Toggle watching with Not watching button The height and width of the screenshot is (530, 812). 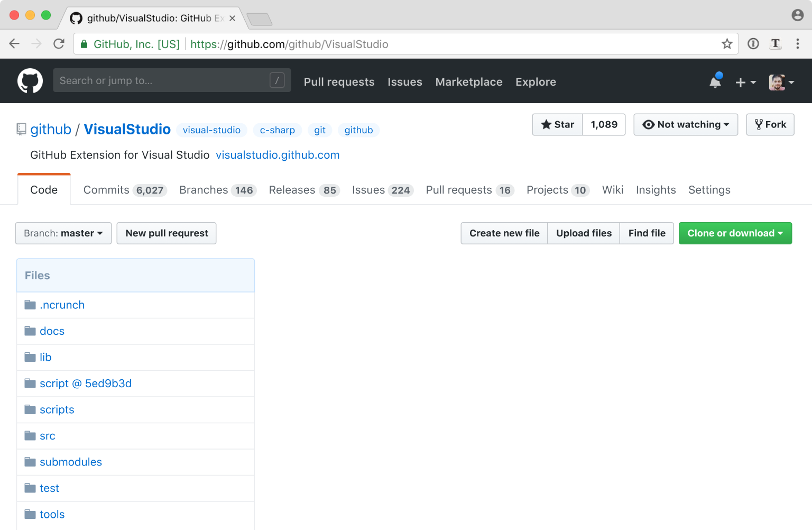(686, 124)
